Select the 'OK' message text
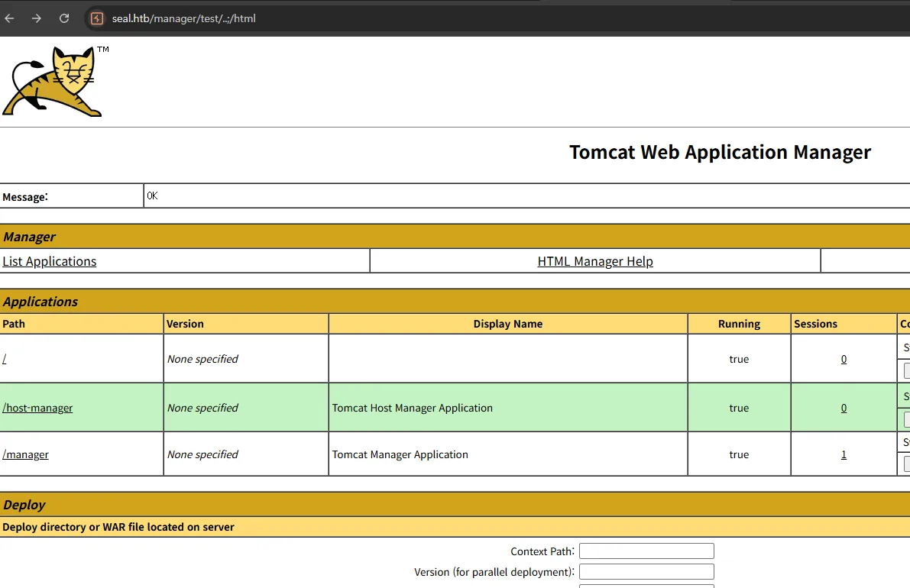Screen dimensions: 910x588 pyautogui.click(x=152, y=196)
